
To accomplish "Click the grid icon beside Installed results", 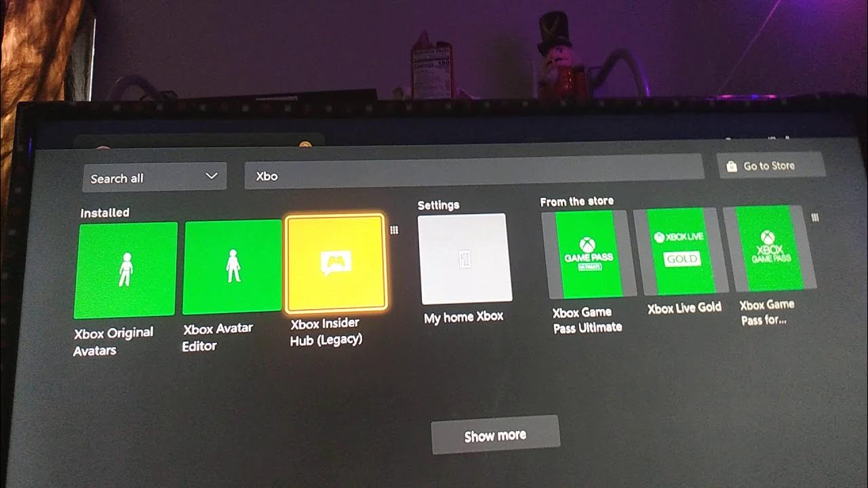I will coord(394,230).
